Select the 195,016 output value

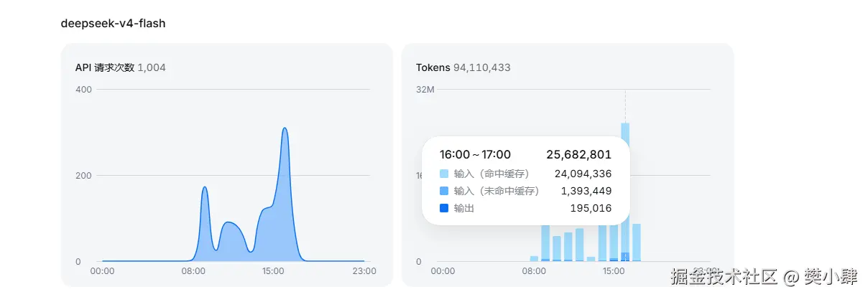pos(592,208)
